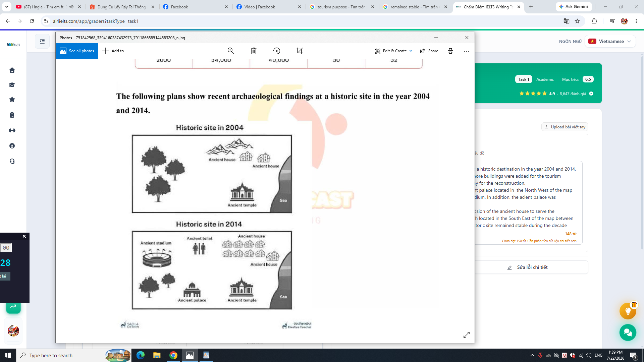The width and height of the screenshot is (644, 362).
Task: Switch to Dụng Cụ Lấy Ráy Tai tab
Action: (x=122, y=7)
